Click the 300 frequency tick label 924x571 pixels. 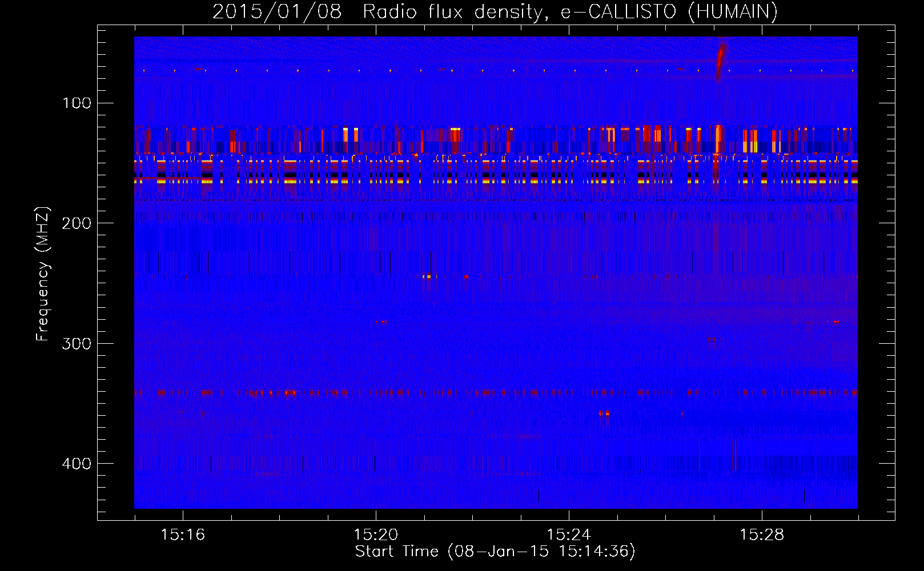(x=77, y=343)
